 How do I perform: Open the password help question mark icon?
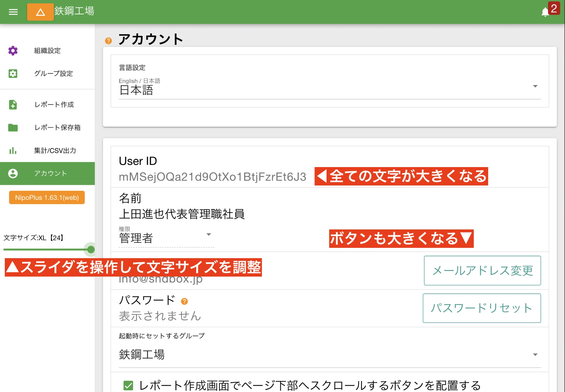point(185,301)
